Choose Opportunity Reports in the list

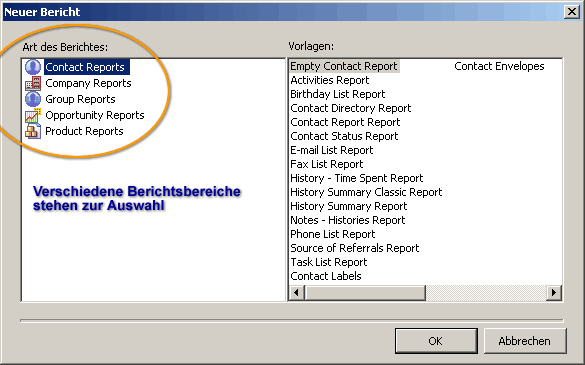95,115
